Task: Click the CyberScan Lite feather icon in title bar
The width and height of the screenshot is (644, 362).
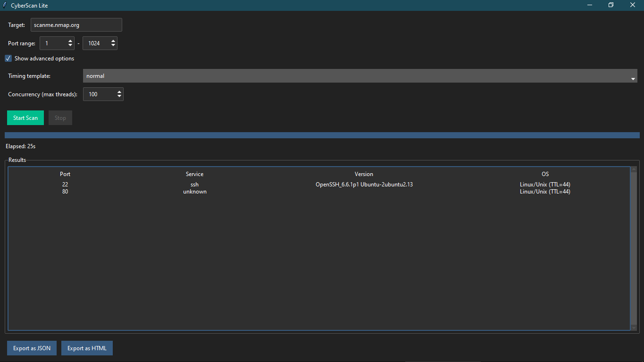Action: coord(5,5)
